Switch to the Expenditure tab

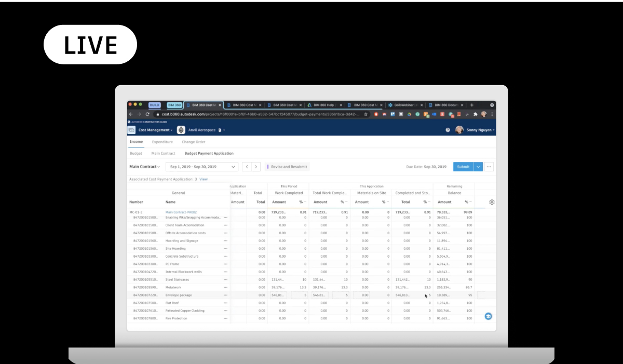point(162,142)
